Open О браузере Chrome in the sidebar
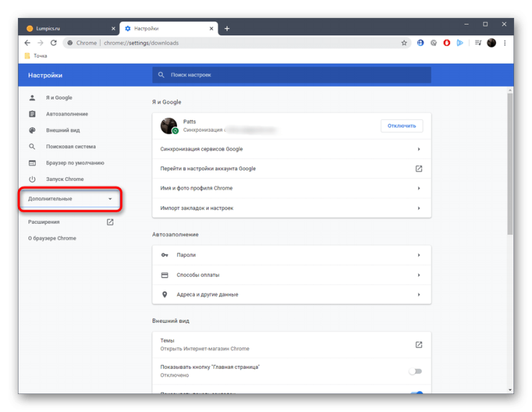 pos(53,238)
